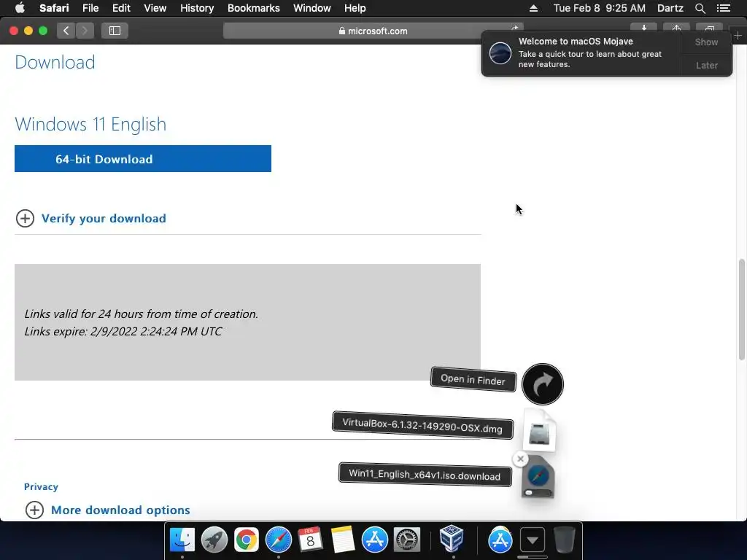Open the left App Store Dock icon
Image resolution: width=747 pixels, height=560 pixels.
pyautogui.click(x=374, y=540)
